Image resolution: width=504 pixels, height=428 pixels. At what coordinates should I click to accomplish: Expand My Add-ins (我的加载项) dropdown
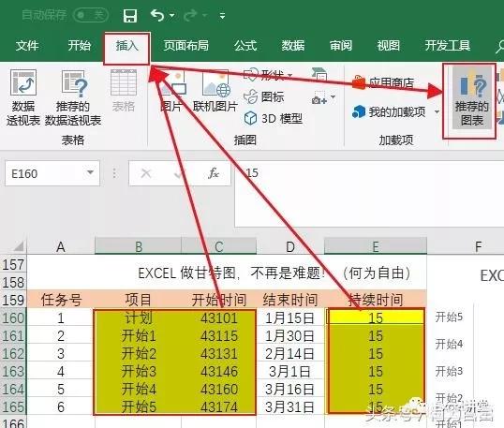pyautogui.click(x=437, y=112)
